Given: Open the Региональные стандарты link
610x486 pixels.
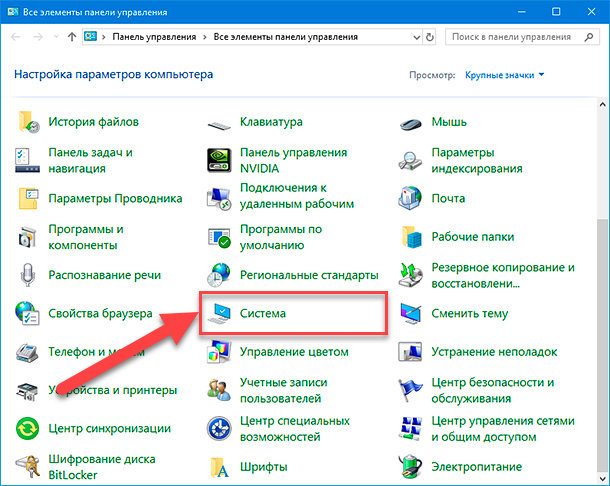Looking at the screenshot, I should tap(309, 275).
